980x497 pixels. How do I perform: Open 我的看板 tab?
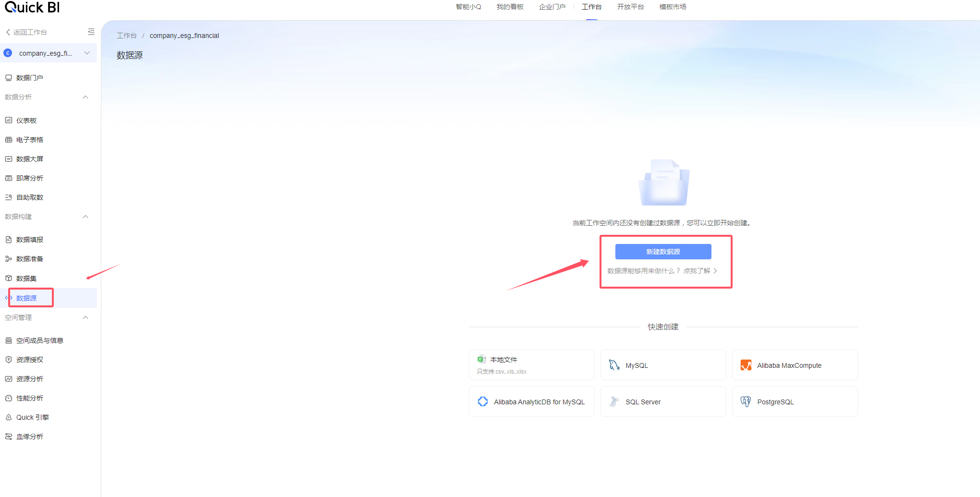(510, 7)
